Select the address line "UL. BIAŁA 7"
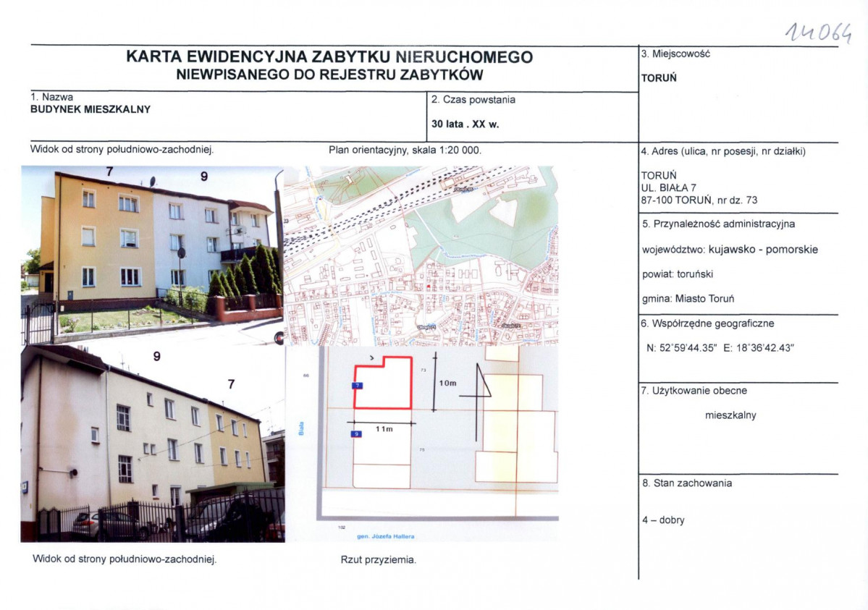Viewport: 868px width, 610px height. 668,187
